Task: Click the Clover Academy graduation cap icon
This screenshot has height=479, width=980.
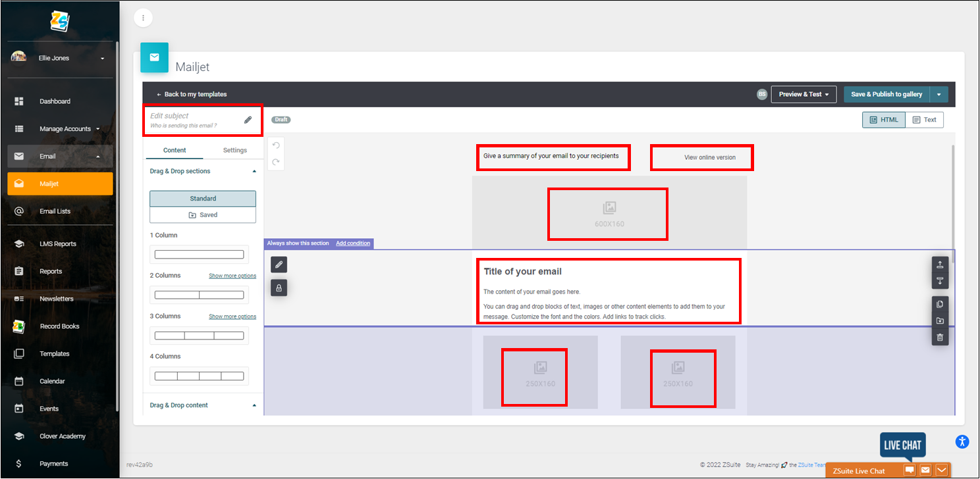Action: pos(19,436)
